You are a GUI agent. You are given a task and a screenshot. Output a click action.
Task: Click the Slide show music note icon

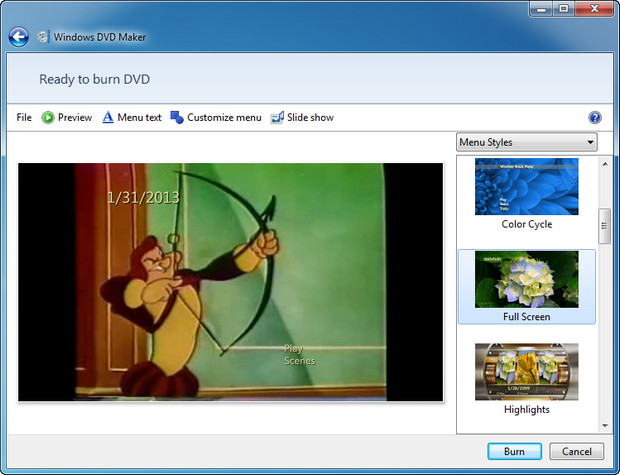[x=277, y=117]
